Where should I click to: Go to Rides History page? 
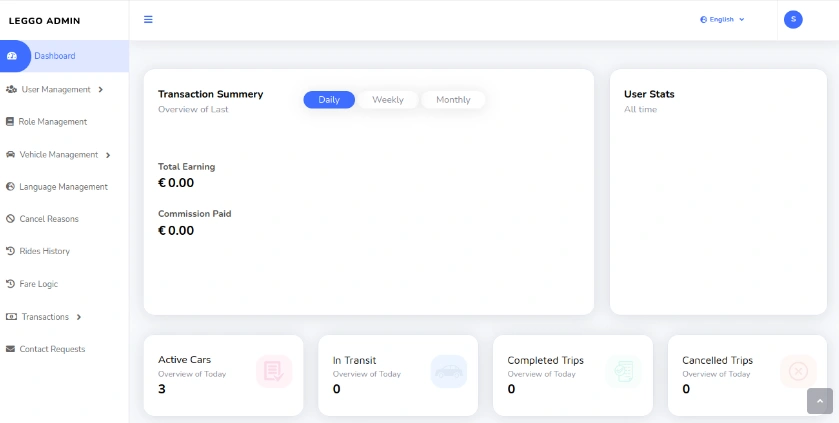[x=44, y=251]
